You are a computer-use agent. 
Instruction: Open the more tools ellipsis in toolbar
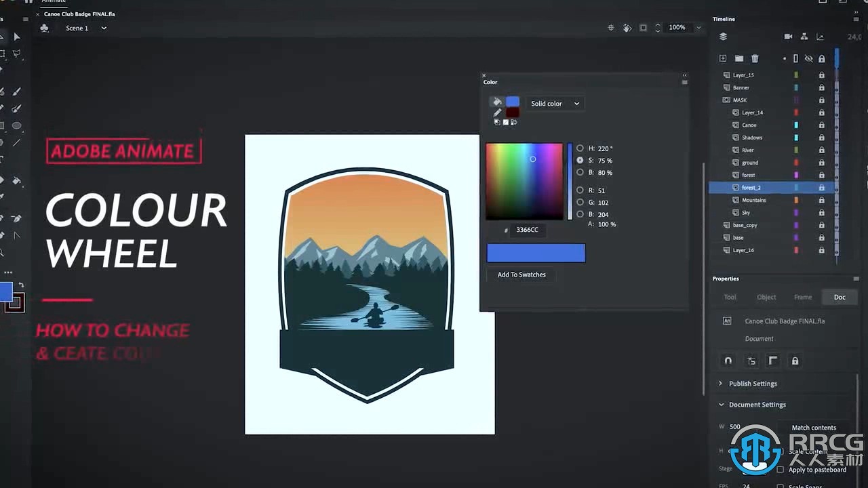click(8, 272)
